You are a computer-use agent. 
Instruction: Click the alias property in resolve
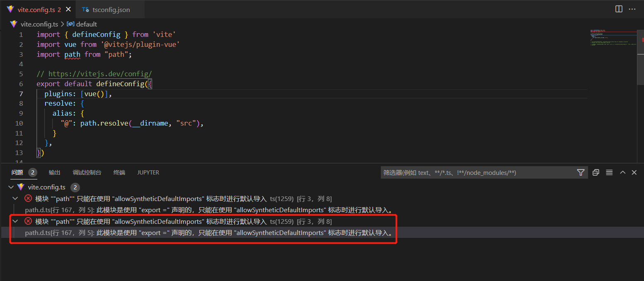63,113
